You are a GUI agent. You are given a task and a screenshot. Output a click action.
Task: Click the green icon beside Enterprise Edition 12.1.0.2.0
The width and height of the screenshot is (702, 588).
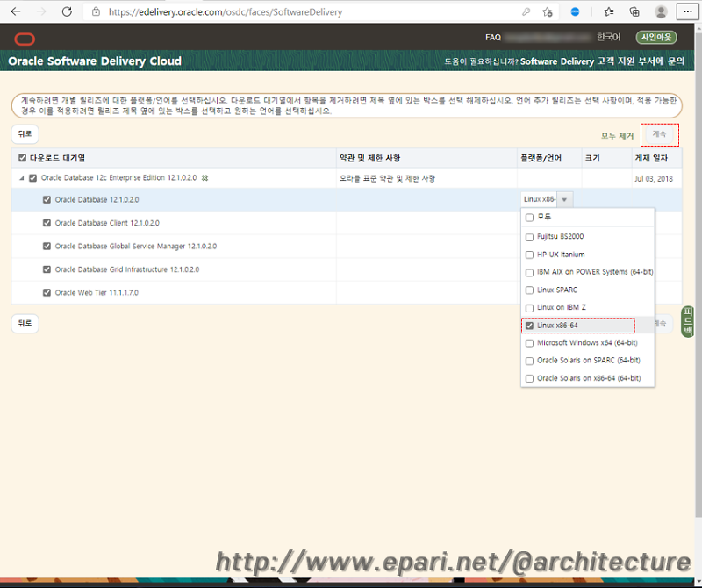(204, 178)
